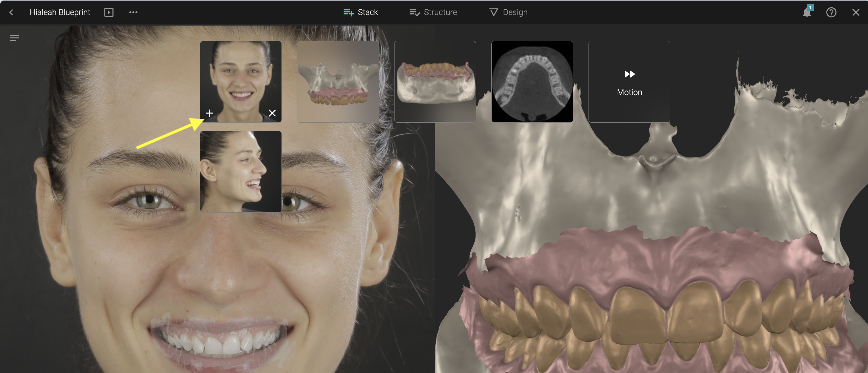Select the frontal smiling face thumbnail
The height and width of the screenshot is (373, 868).
(241, 77)
